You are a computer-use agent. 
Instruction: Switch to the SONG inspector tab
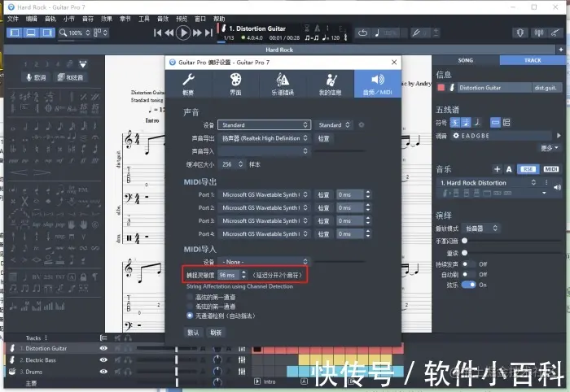click(466, 60)
